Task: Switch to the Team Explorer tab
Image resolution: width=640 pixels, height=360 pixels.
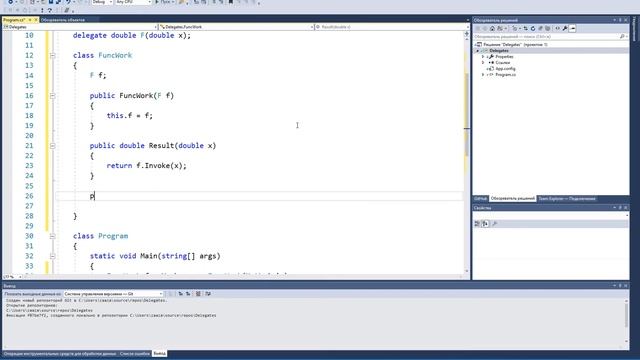Action: pos(567,199)
